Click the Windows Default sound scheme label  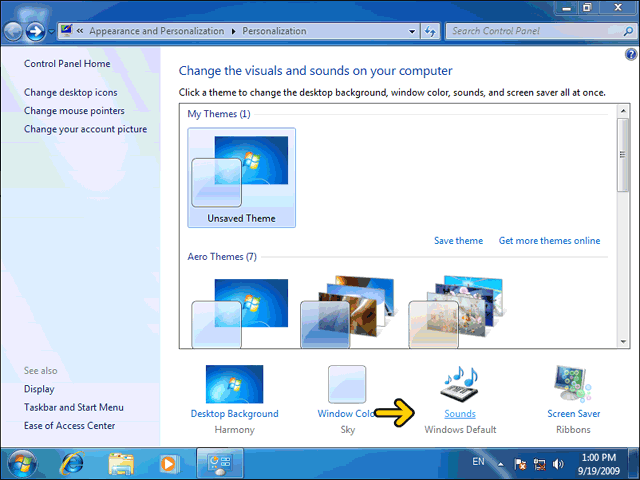click(x=460, y=430)
